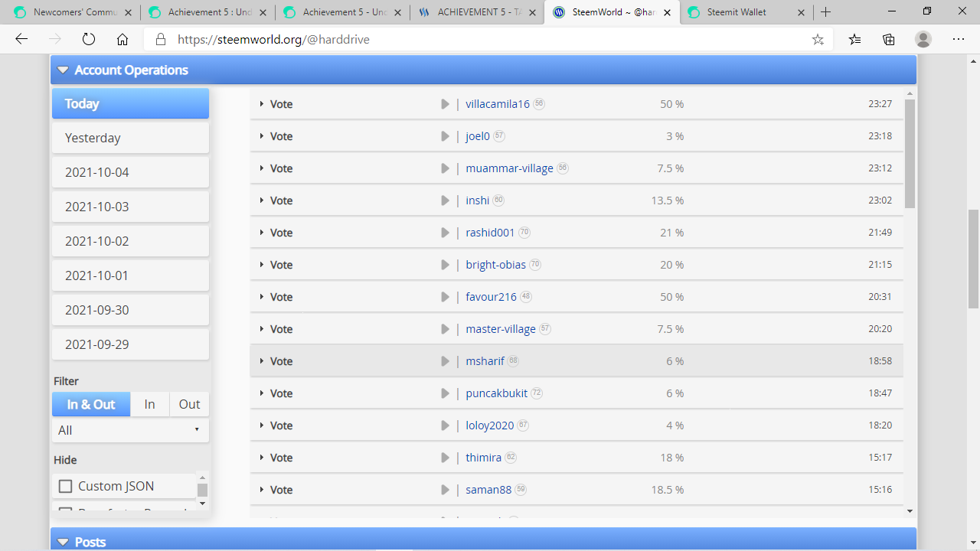Image resolution: width=980 pixels, height=551 pixels.
Task: Switch filter to show only In operations
Action: click(x=149, y=404)
